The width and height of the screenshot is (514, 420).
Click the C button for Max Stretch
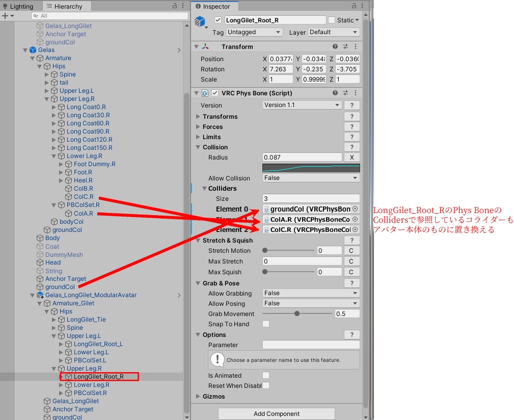coord(351,261)
